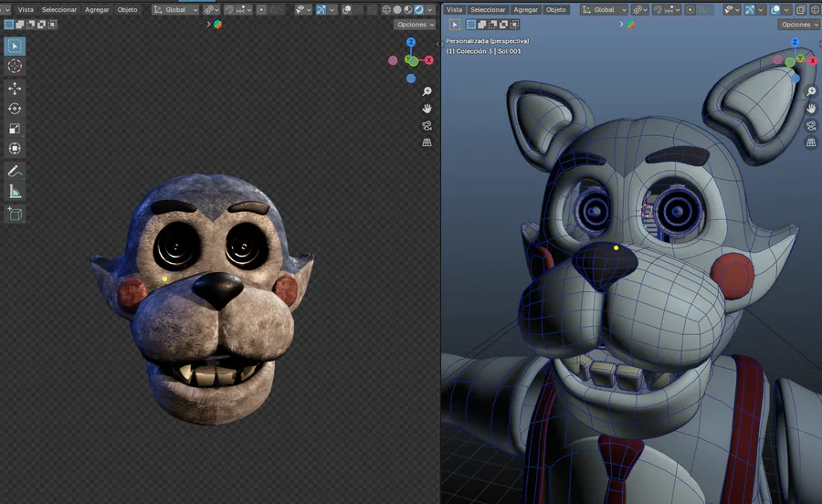Switch left viewport to solid shading
822x504 pixels.
coord(397,9)
